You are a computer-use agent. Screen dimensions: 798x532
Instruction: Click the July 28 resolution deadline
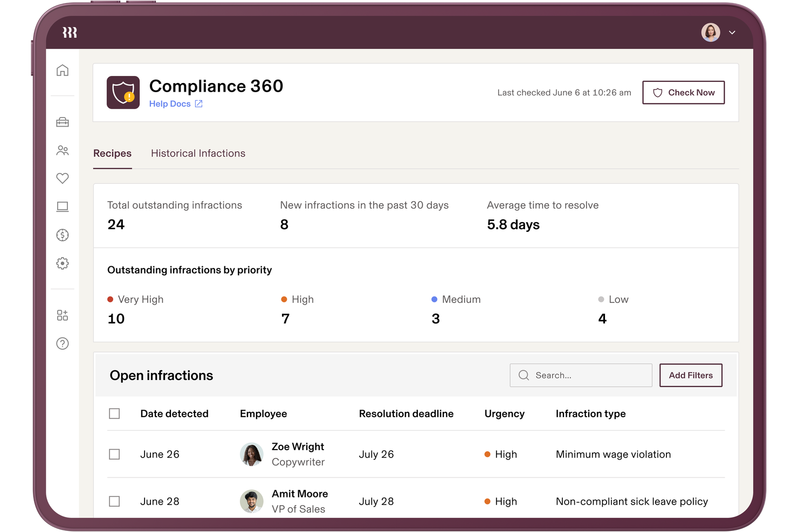376,501
